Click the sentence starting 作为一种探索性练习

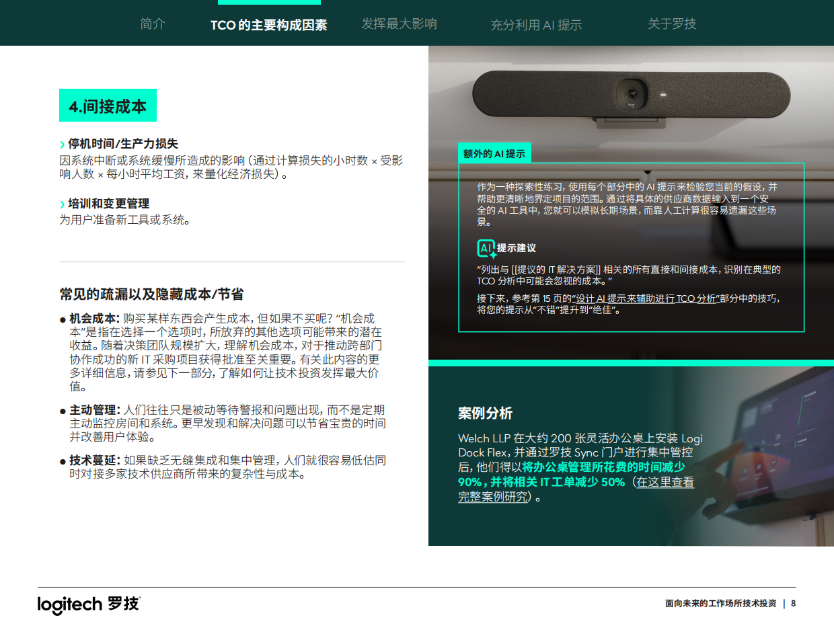[627, 204]
